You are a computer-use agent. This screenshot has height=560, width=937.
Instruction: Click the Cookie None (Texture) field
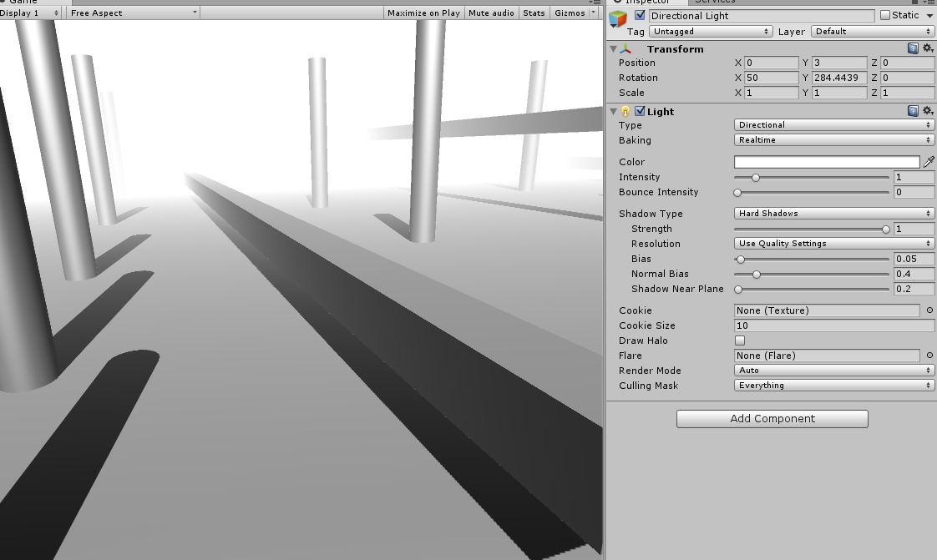click(x=827, y=310)
